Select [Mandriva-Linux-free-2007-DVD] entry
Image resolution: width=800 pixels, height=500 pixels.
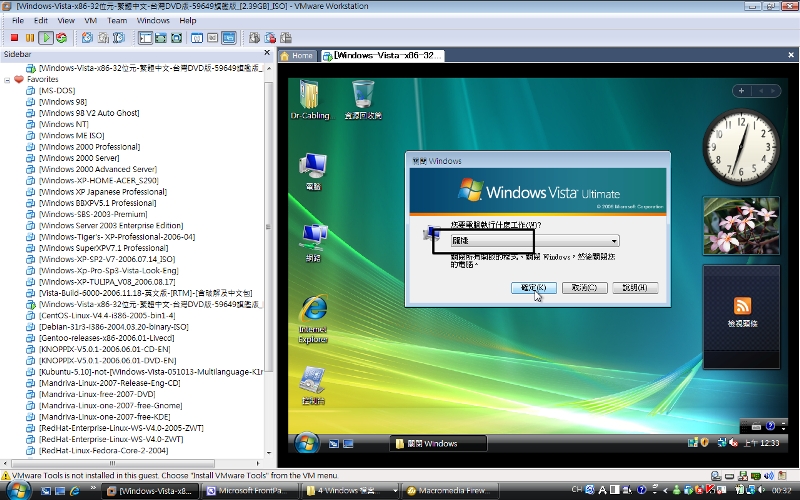click(x=97, y=394)
